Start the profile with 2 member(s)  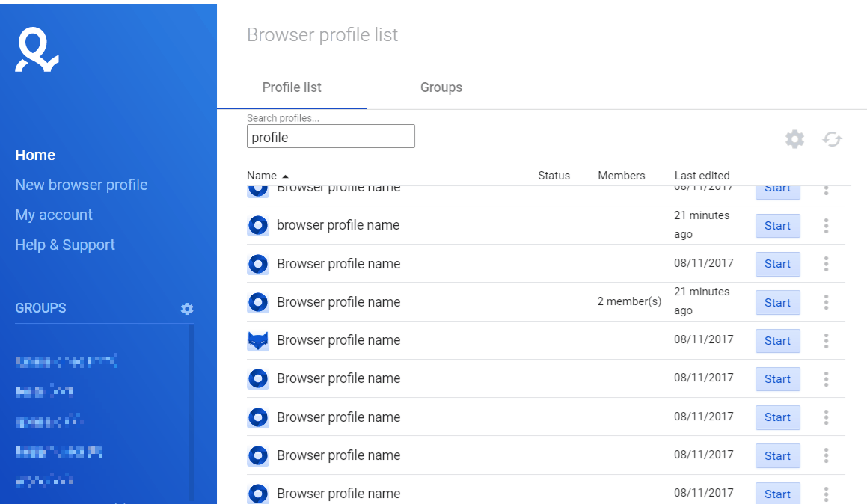coord(777,303)
